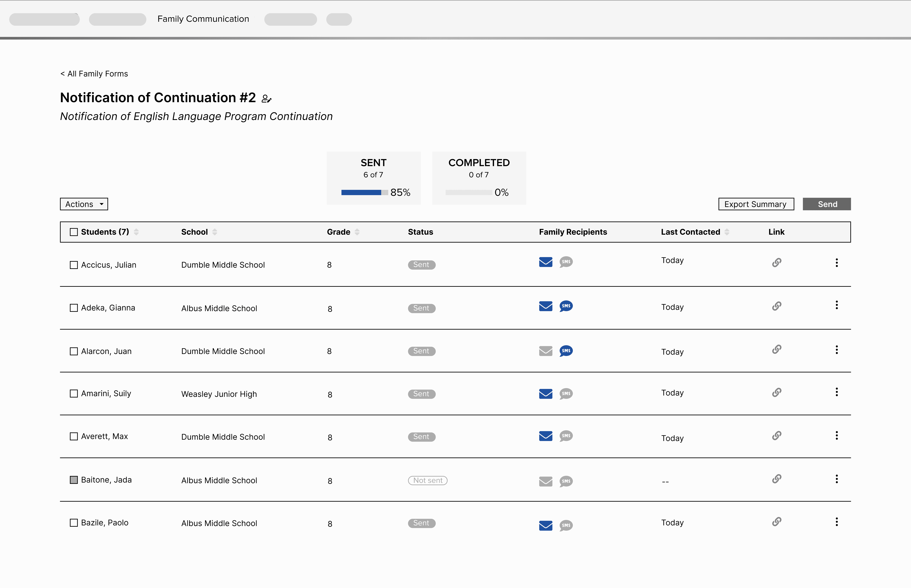The height and width of the screenshot is (588, 911).
Task: Check the Alarcon, Juan row checkbox
Action: 74,351
